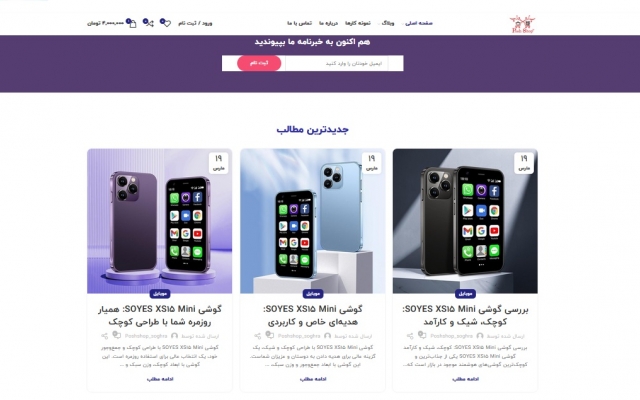
Task: Click the Posh Shop logo
Action: click(522, 24)
